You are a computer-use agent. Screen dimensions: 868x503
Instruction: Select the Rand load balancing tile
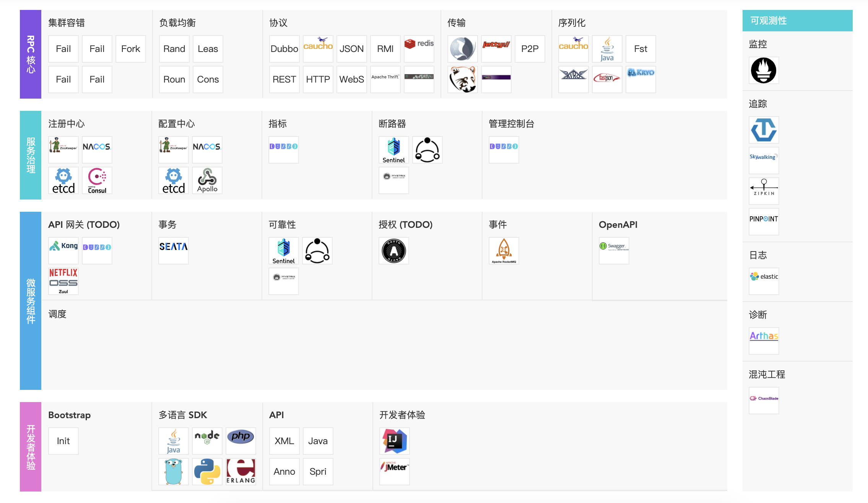[174, 49]
